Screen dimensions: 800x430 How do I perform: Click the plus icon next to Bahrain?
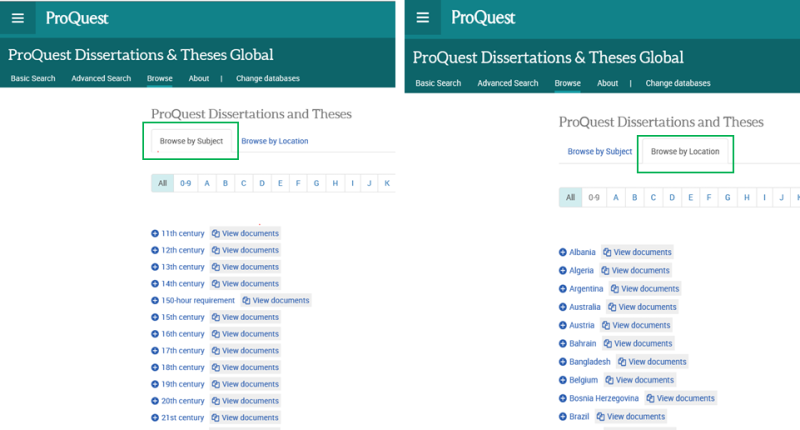click(x=563, y=343)
